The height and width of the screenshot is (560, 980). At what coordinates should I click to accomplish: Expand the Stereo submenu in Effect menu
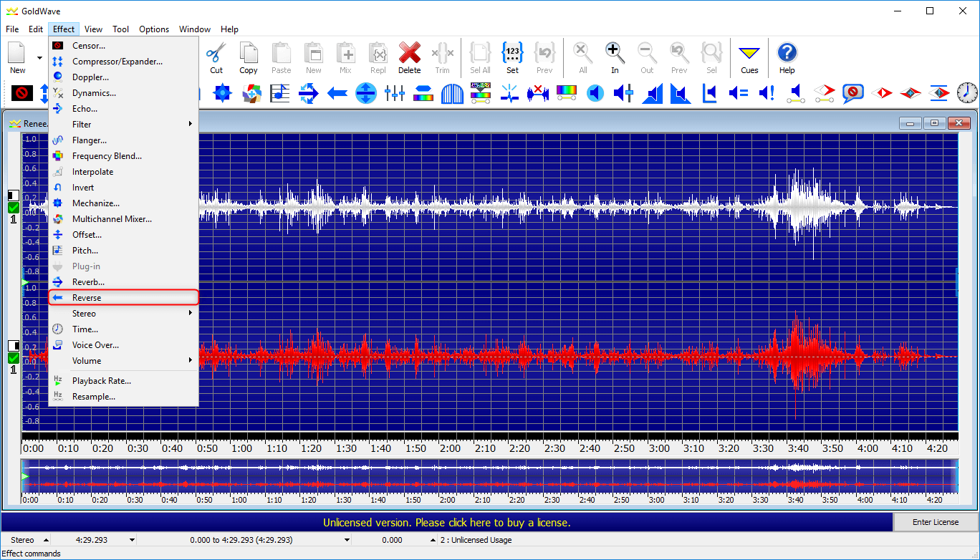pos(123,314)
